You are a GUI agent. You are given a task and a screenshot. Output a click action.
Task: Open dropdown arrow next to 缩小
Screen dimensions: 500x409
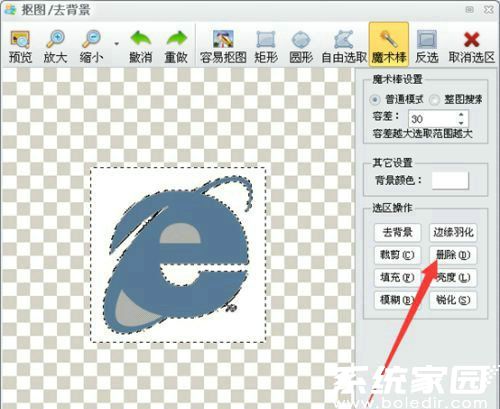tap(116, 43)
